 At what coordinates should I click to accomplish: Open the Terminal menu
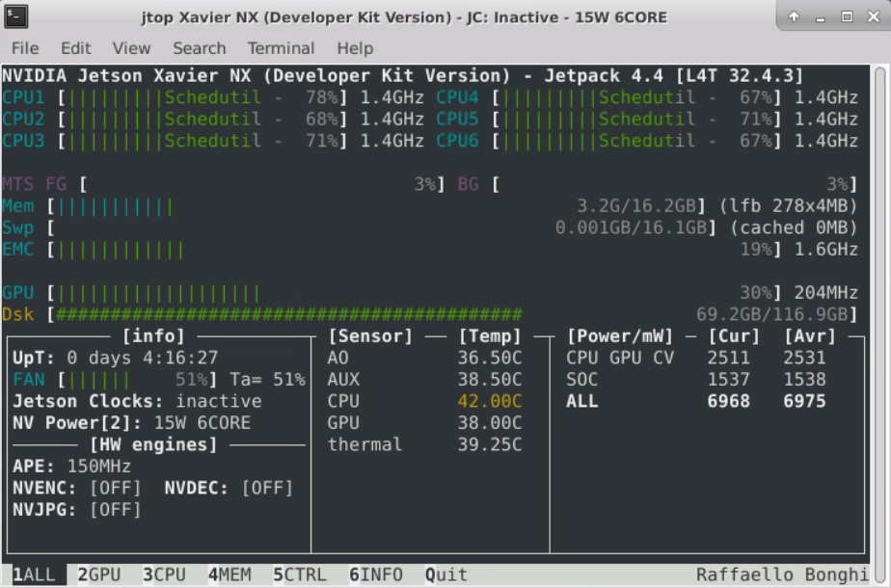[x=281, y=48]
